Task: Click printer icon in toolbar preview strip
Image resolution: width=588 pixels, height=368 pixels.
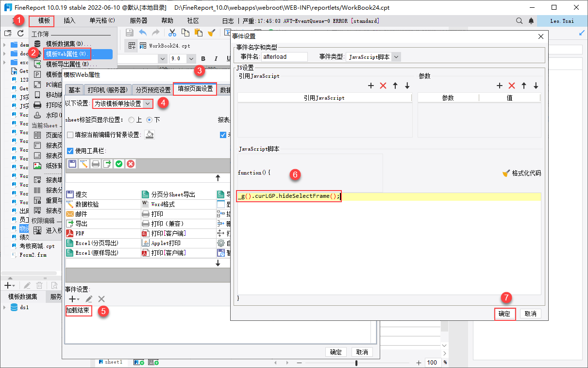Action: pyautogui.click(x=96, y=164)
